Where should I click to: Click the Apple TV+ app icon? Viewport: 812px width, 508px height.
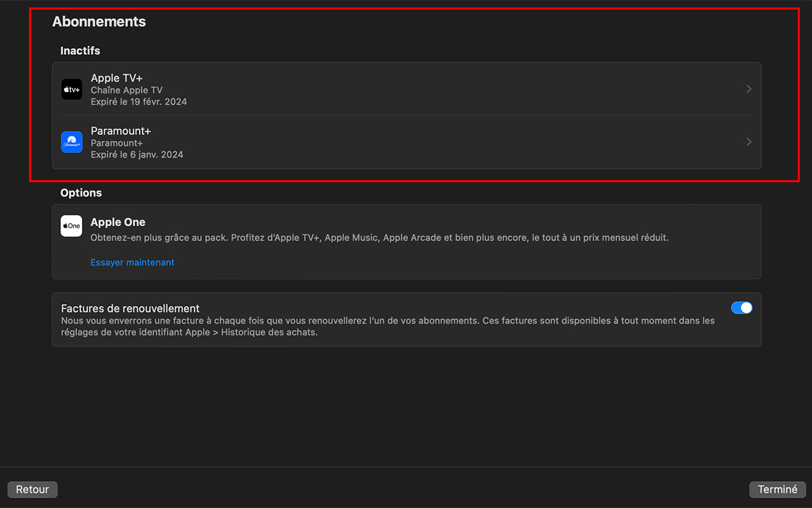[x=72, y=89]
